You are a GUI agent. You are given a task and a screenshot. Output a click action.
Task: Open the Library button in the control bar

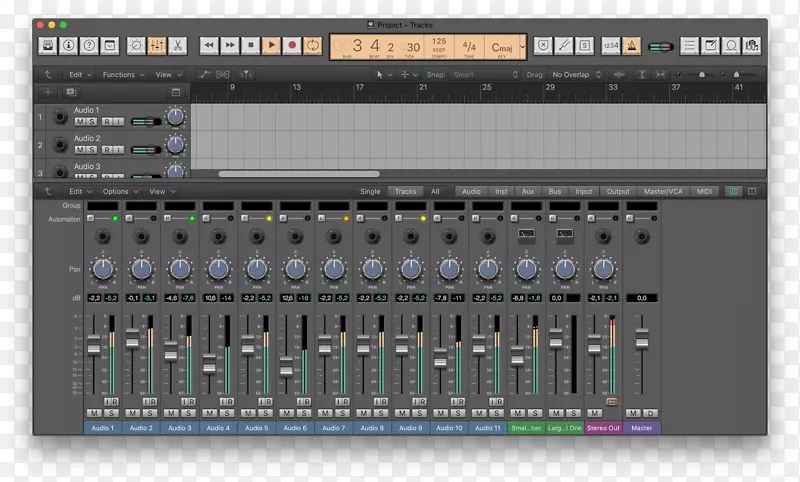pyautogui.click(x=48, y=45)
